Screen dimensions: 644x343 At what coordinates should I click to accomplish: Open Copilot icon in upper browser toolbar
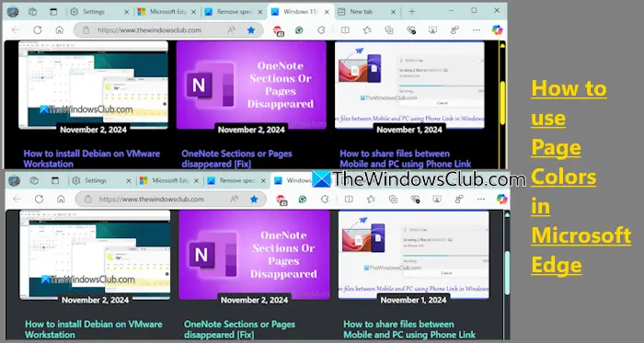[x=497, y=30]
